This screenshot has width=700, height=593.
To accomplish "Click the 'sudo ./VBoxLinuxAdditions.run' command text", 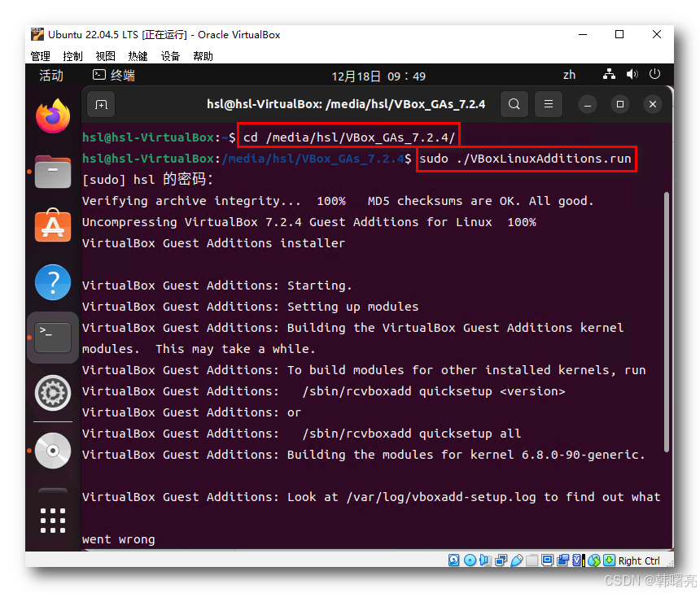I will pos(526,159).
